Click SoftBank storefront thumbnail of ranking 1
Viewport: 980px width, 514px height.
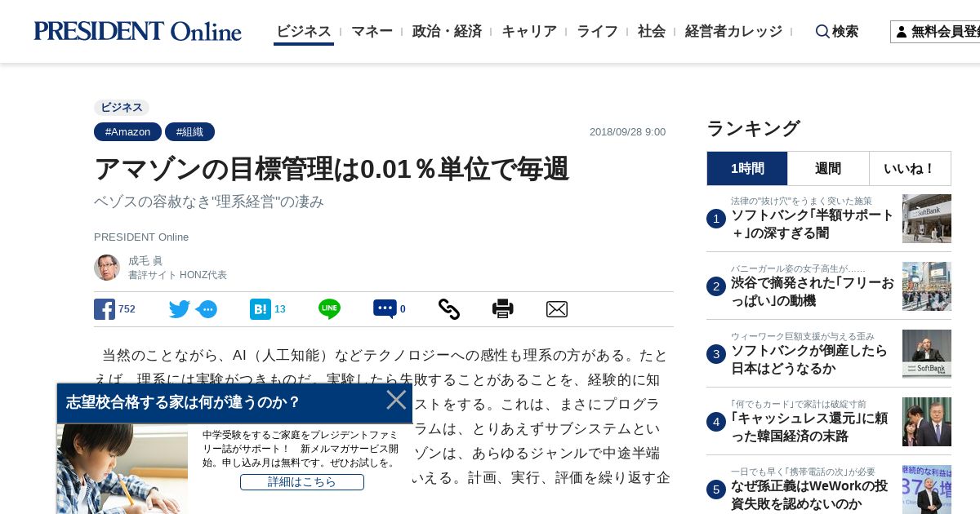tap(927, 219)
